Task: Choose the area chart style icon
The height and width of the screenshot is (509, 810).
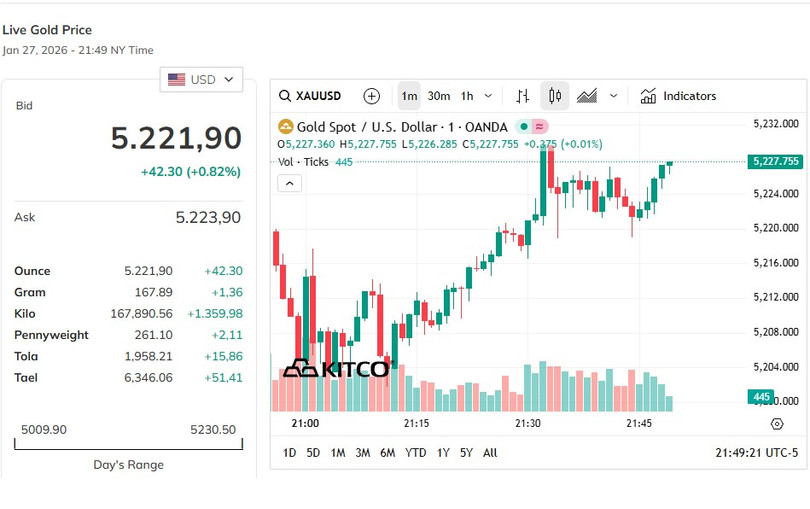Action: click(587, 96)
